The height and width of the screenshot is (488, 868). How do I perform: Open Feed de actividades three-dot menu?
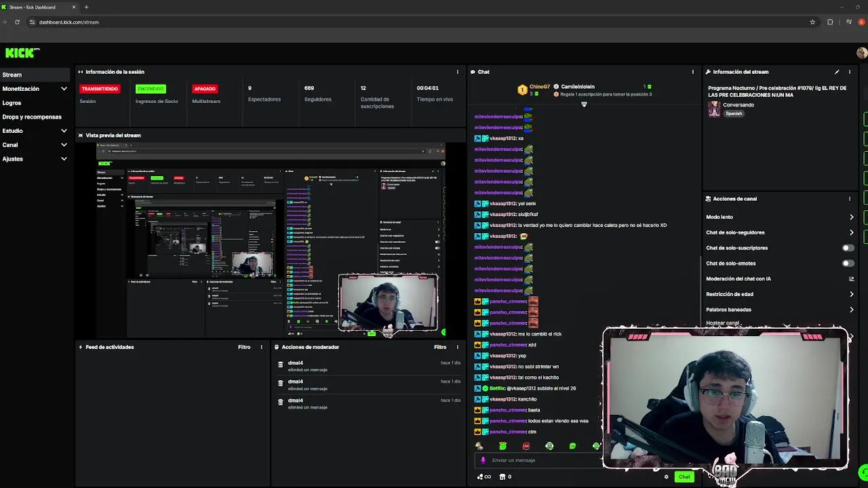pos(261,347)
